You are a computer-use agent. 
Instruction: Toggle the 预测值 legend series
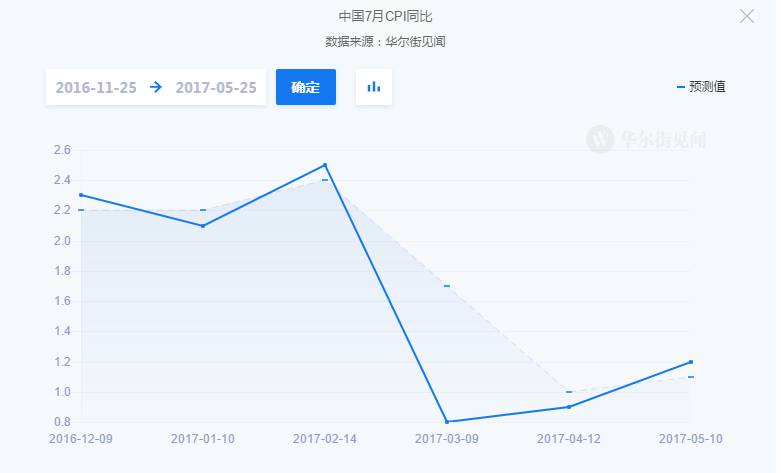pyautogui.click(x=701, y=87)
